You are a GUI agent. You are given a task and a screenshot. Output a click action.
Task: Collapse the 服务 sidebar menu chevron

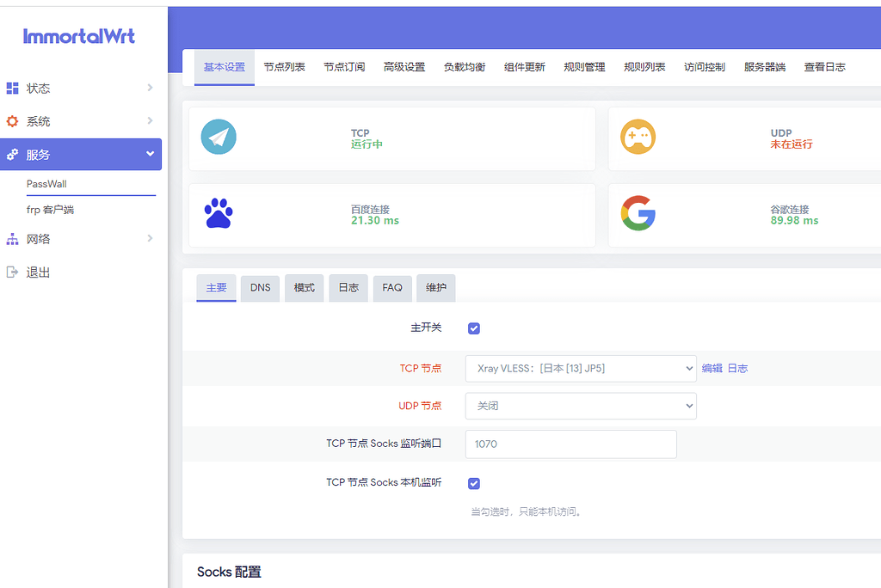pyautogui.click(x=150, y=153)
